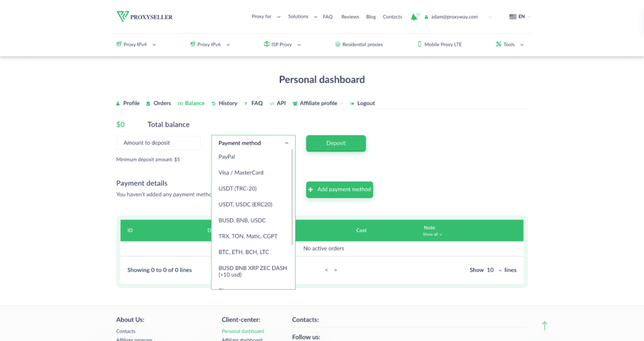The height and width of the screenshot is (341, 644).
Task: Select PayPal payment method
Action: coord(226,157)
